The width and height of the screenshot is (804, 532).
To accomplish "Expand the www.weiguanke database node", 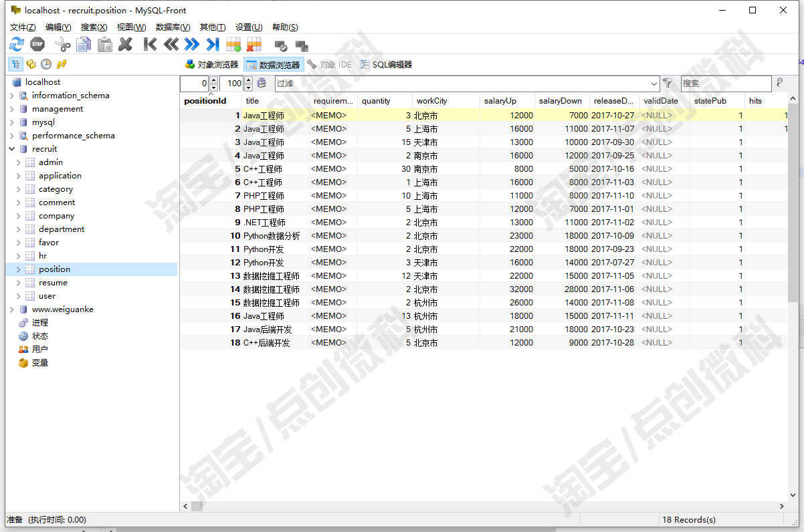I will (x=12, y=309).
